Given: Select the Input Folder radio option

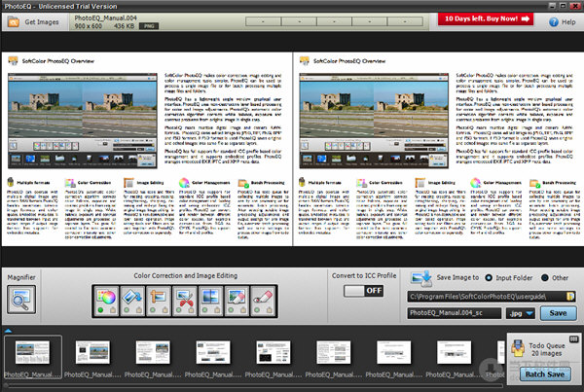Looking at the screenshot, I should pyautogui.click(x=494, y=278).
